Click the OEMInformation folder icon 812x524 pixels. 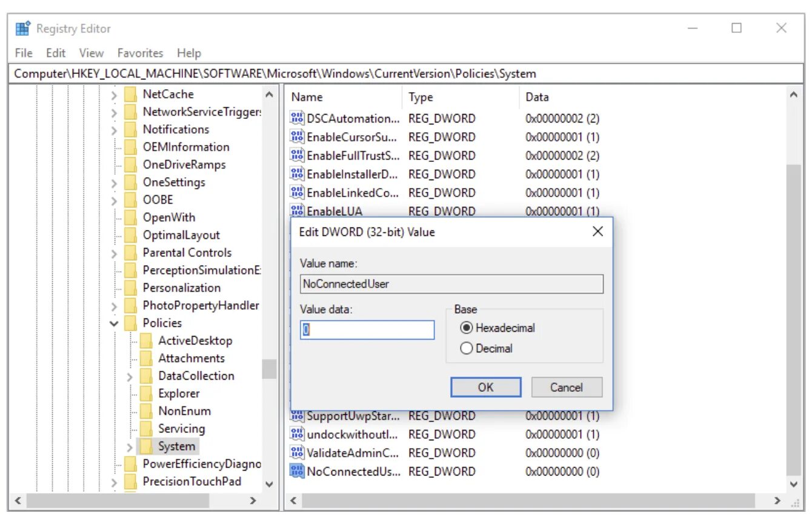[130, 147]
